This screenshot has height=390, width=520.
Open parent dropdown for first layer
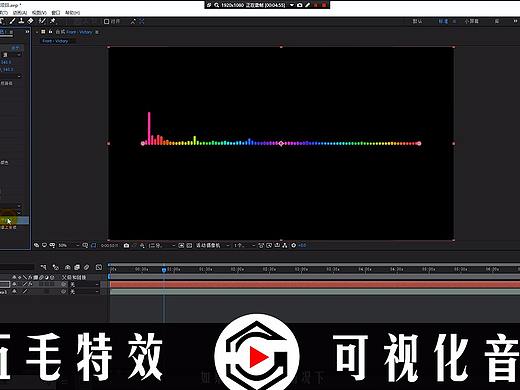click(x=84, y=284)
